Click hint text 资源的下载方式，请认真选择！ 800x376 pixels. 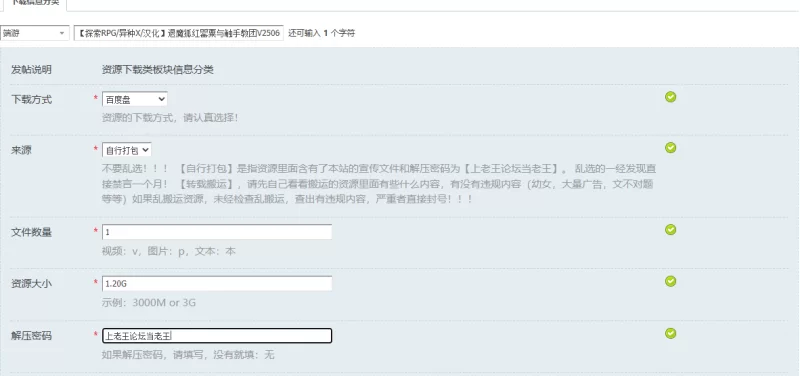pyautogui.click(x=170, y=117)
